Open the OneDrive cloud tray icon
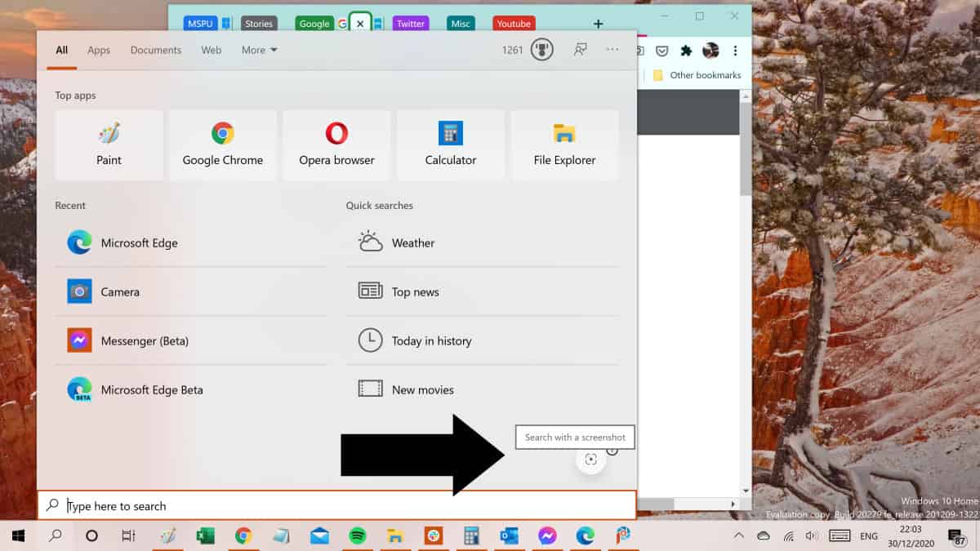Viewport: 980px width, 551px height. pos(764,536)
